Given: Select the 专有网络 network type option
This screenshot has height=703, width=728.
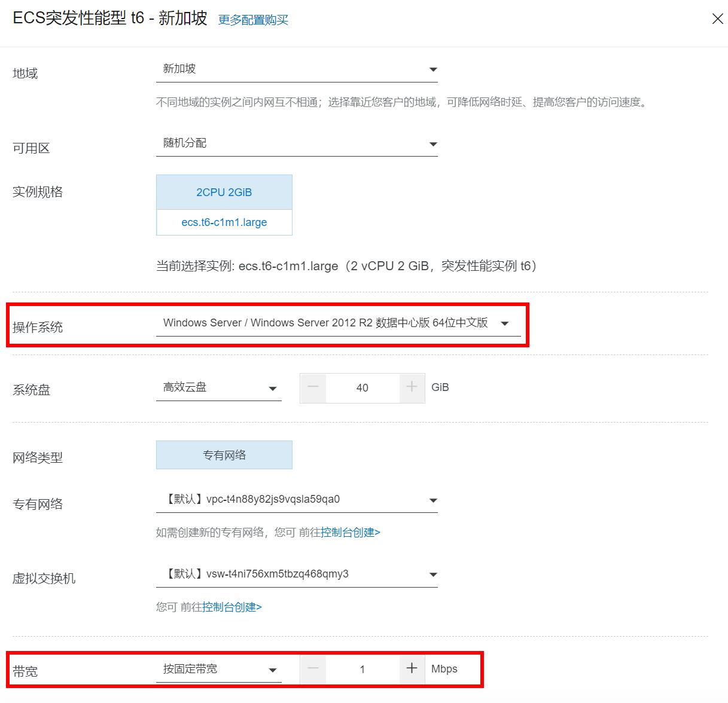Looking at the screenshot, I should [224, 455].
